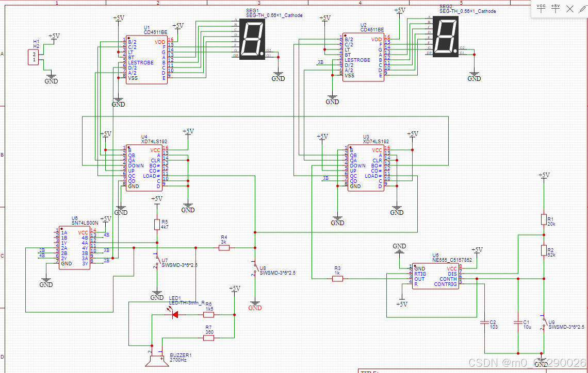Select push-button switch U7 symbol
Viewport: 588px width, 373px height.
(x=157, y=260)
